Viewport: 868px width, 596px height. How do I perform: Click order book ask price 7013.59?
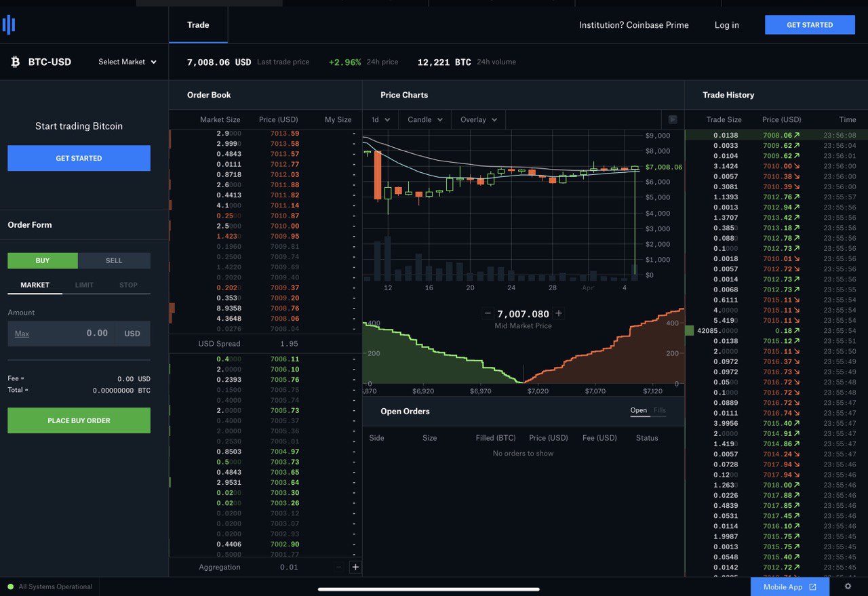pos(284,134)
